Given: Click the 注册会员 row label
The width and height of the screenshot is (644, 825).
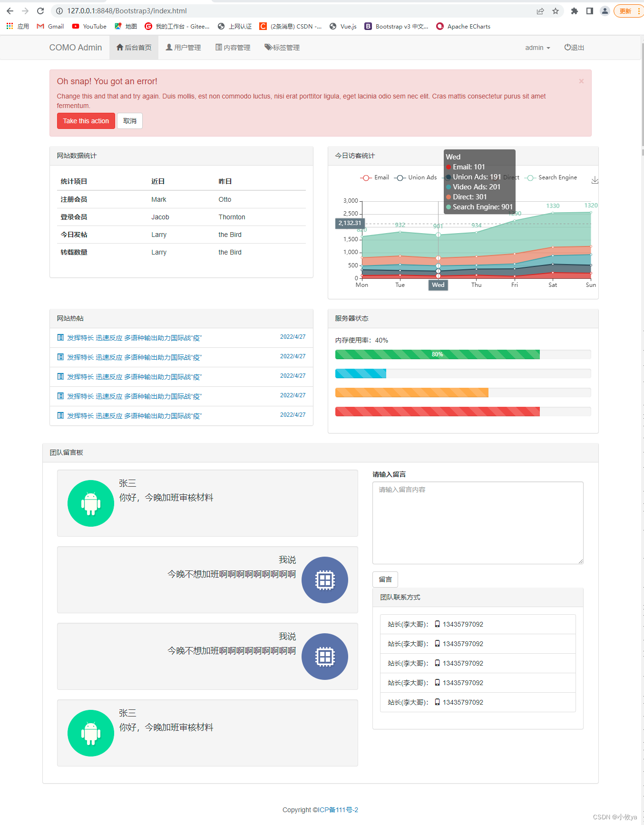Looking at the screenshot, I should pyautogui.click(x=74, y=199).
